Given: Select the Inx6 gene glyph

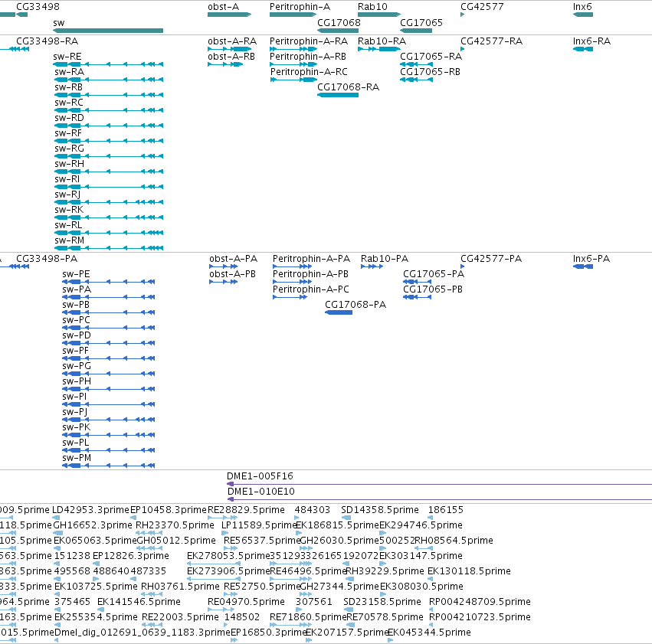Looking at the screenshot, I should click(x=583, y=15).
